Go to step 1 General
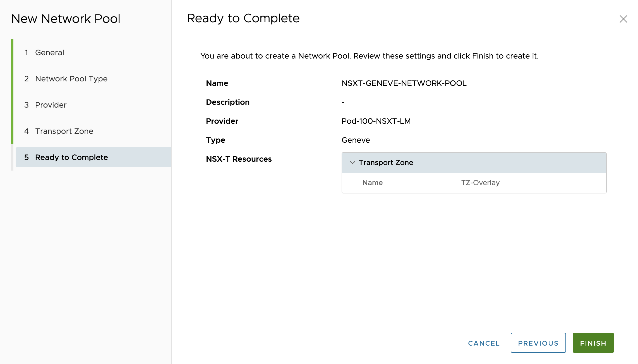The image size is (638, 364). click(x=49, y=52)
